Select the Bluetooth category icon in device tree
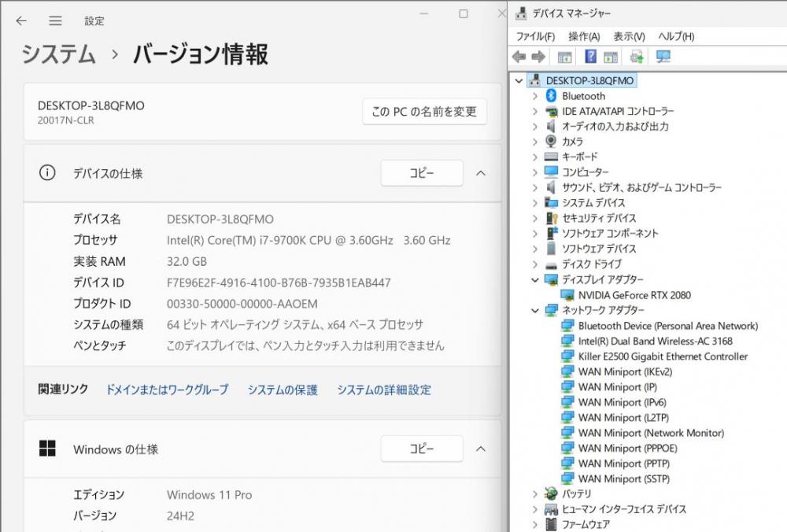 point(551,96)
